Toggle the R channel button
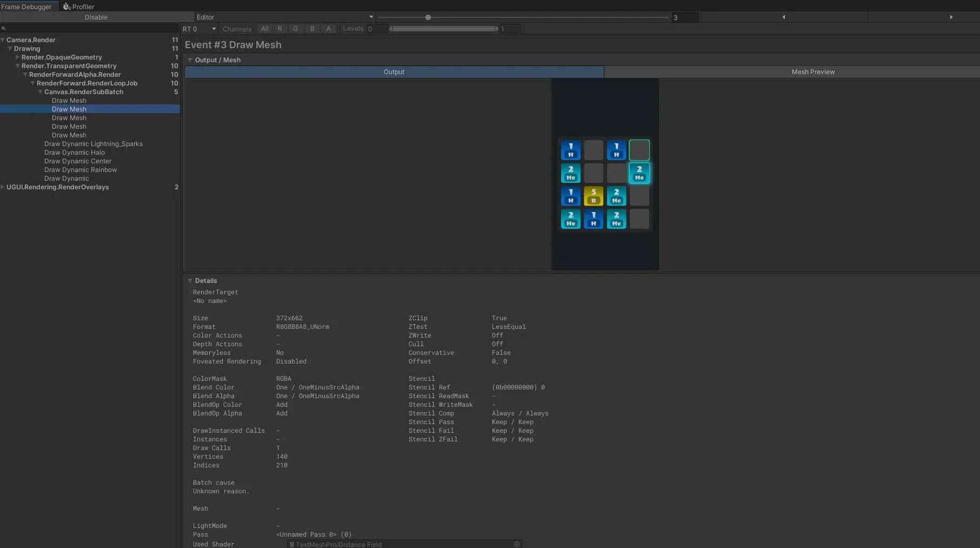 click(280, 29)
